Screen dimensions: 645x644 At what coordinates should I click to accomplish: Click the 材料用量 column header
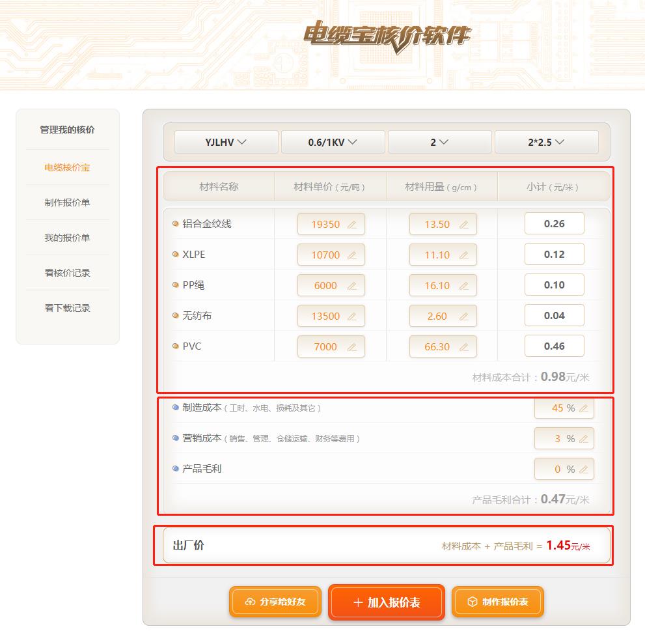(441, 188)
